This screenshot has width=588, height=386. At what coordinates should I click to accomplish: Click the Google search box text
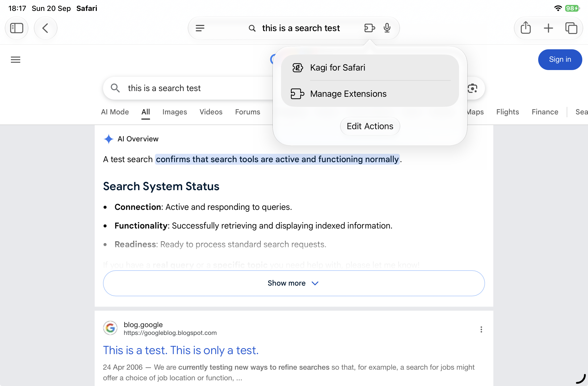click(164, 88)
